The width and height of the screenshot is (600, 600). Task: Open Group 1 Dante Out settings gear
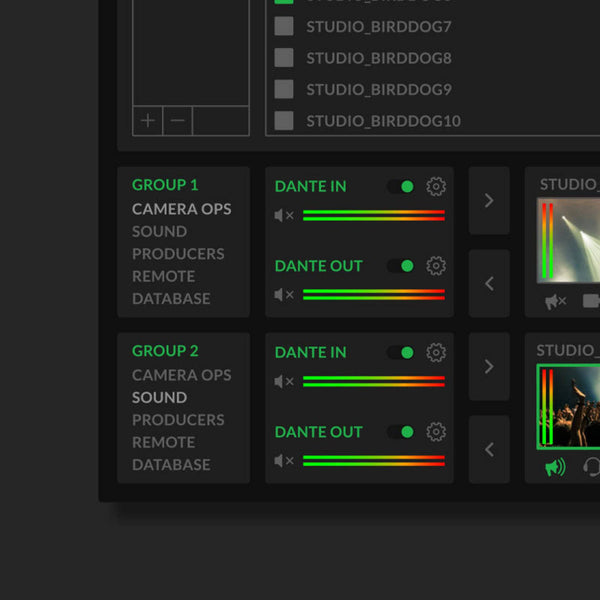[436, 266]
